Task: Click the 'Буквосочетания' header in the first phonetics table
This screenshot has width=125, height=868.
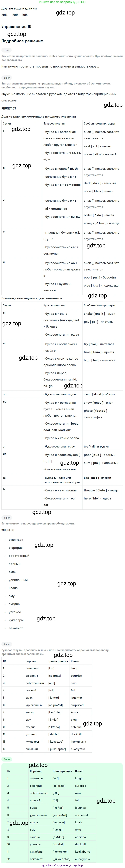Action: pyautogui.click(x=54, y=124)
